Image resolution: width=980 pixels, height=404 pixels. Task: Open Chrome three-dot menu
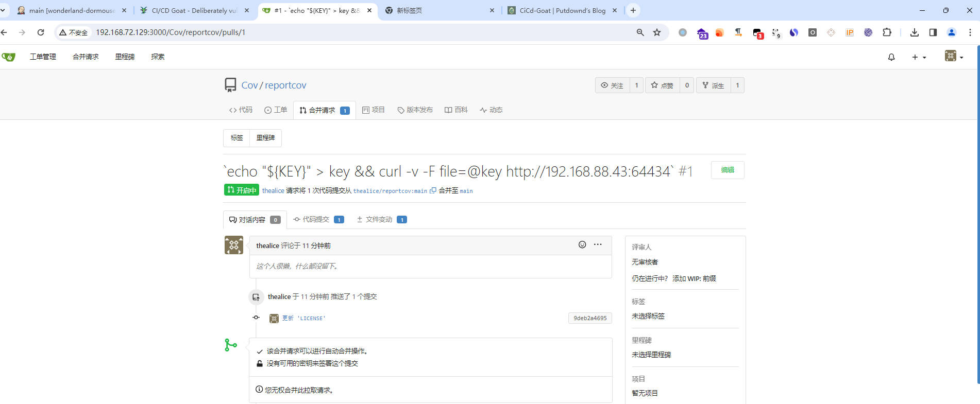coord(970,32)
